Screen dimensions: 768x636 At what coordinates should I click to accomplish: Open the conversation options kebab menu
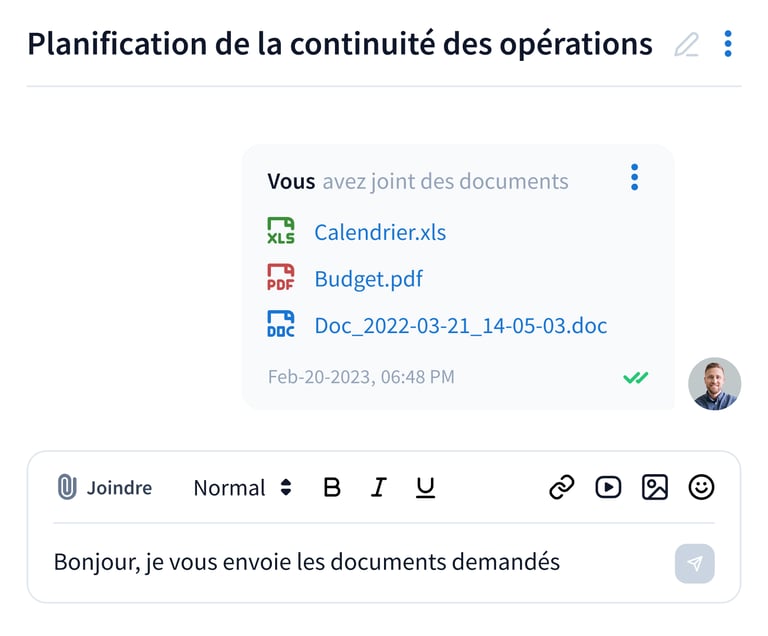point(728,44)
